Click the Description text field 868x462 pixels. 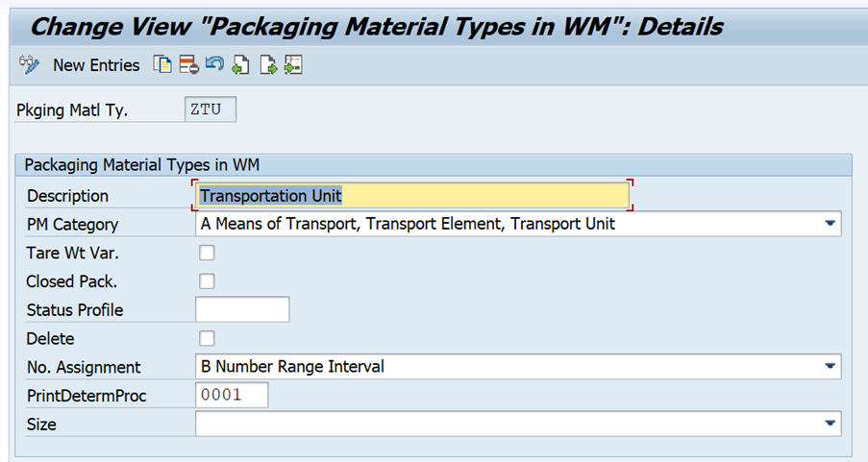[x=412, y=196]
